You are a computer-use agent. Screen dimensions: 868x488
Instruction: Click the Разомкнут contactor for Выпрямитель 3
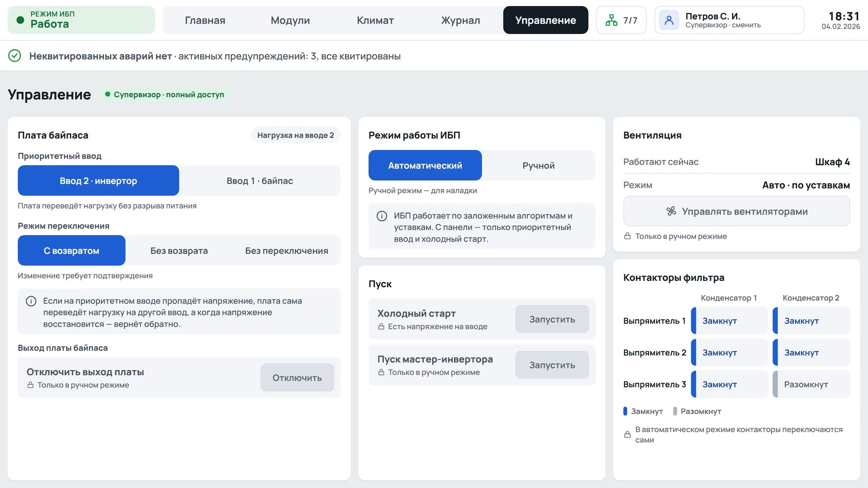point(811,384)
